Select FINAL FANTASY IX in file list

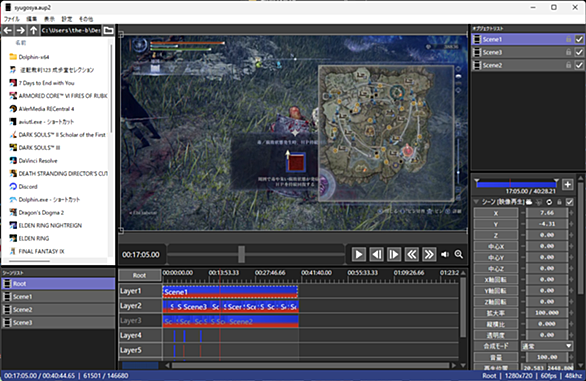pos(41,251)
